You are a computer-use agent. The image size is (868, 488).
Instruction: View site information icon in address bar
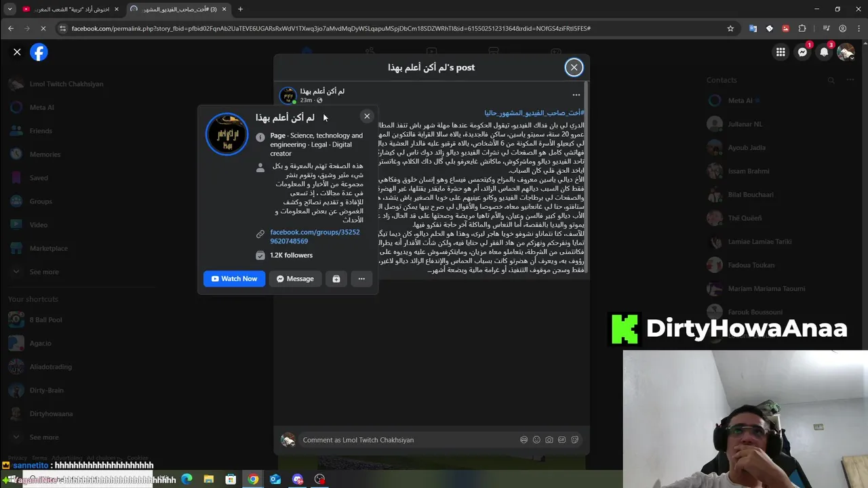point(63,28)
